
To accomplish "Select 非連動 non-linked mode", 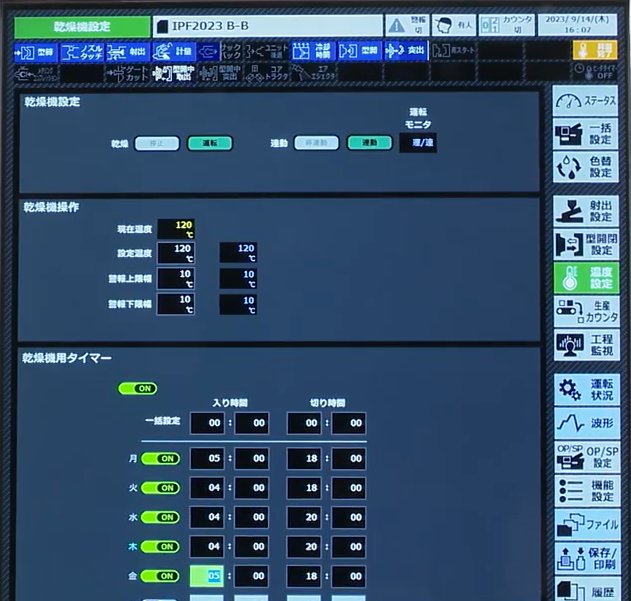I will pyautogui.click(x=316, y=143).
